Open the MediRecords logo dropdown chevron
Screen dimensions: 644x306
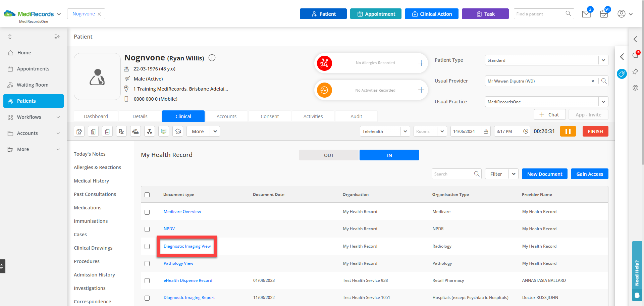click(59, 14)
